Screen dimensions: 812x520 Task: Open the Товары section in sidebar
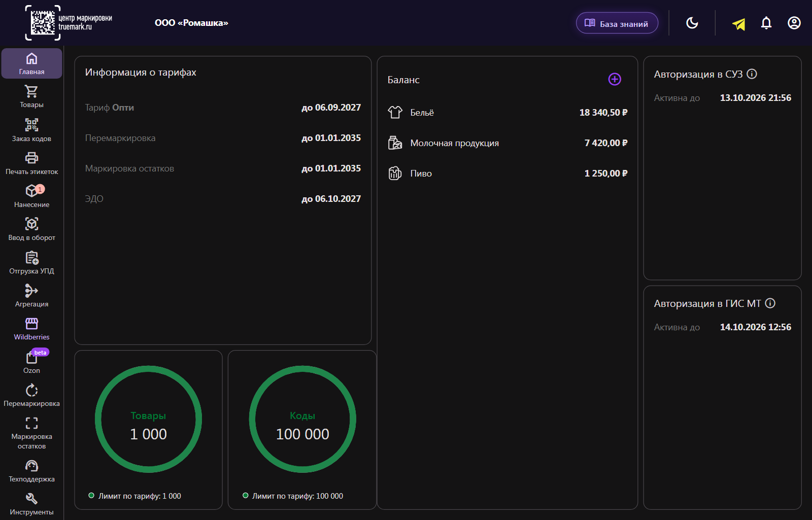point(31,96)
